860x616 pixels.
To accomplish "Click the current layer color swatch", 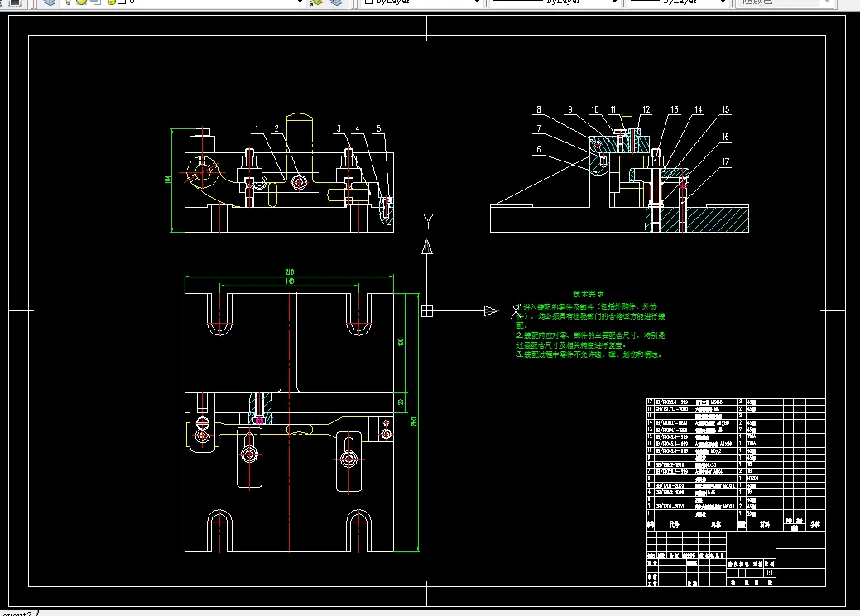I will pos(121,2).
